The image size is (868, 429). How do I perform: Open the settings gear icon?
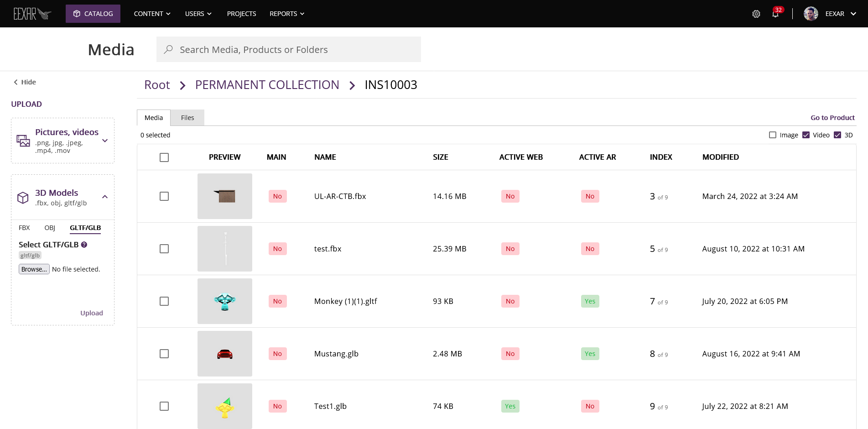tap(756, 14)
